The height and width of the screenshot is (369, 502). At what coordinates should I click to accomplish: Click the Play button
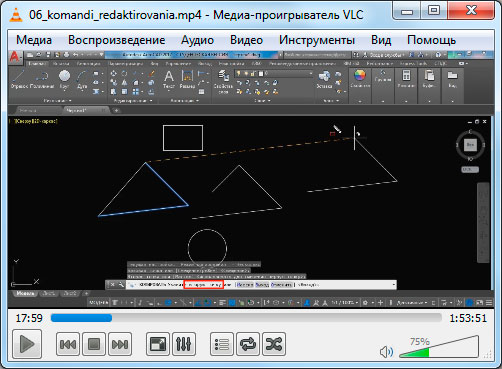click(27, 344)
